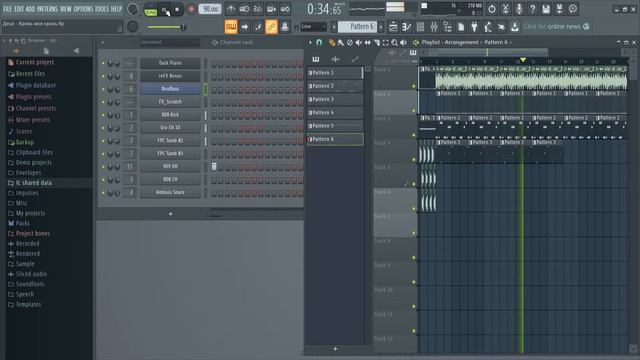
Task: Open the EDIT menu
Action: tap(19, 9)
